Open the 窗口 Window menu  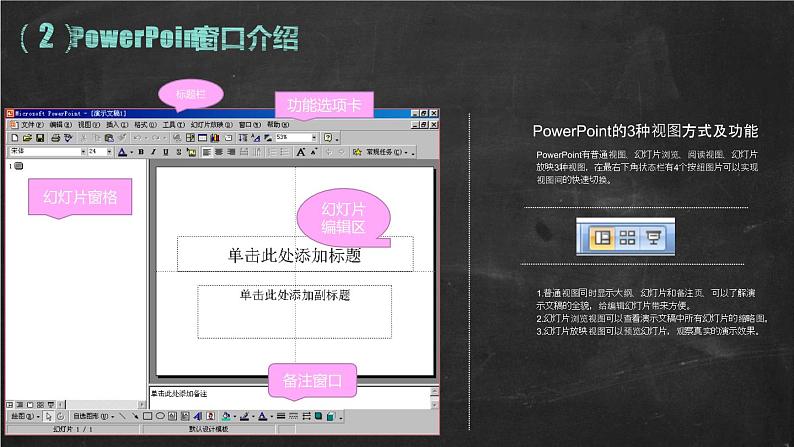(250, 125)
